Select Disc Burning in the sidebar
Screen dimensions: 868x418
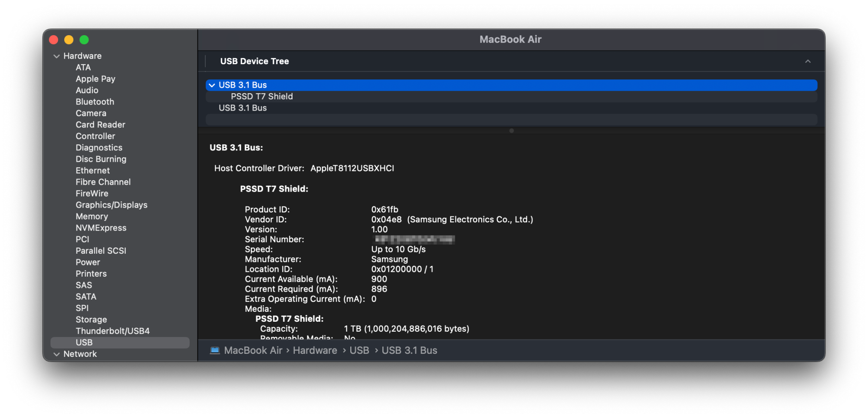pos(101,159)
